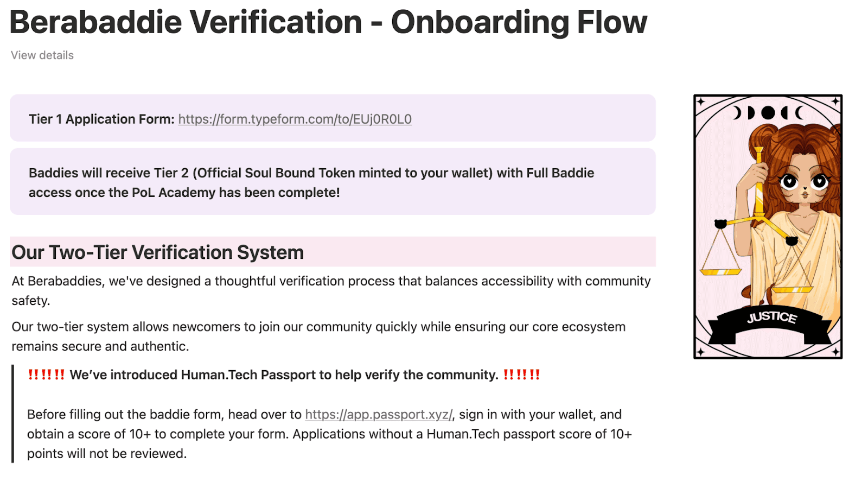This screenshot has width=868, height=495.
Task: Click the Human.Tech Passport bold announcement line
Action: tap(284, 375)
